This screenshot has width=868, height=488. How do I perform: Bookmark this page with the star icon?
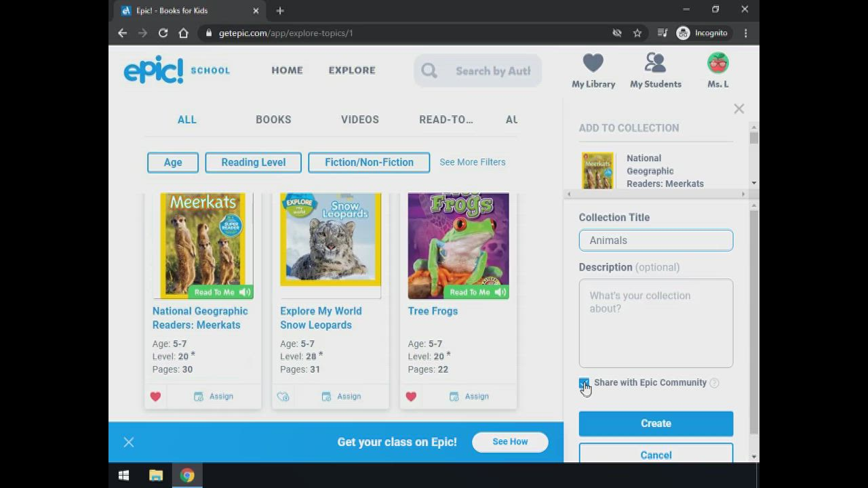[x=637, y=33]
